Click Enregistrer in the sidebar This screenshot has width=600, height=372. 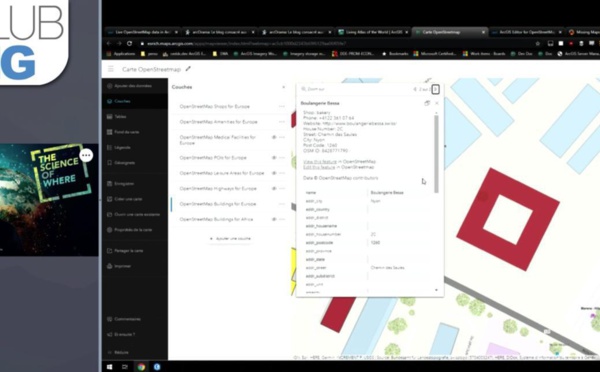[124, 184]
